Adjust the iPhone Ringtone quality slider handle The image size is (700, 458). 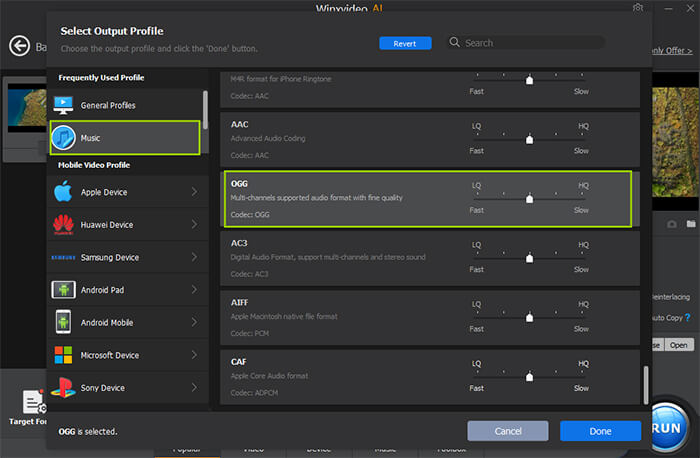(529, 80)
